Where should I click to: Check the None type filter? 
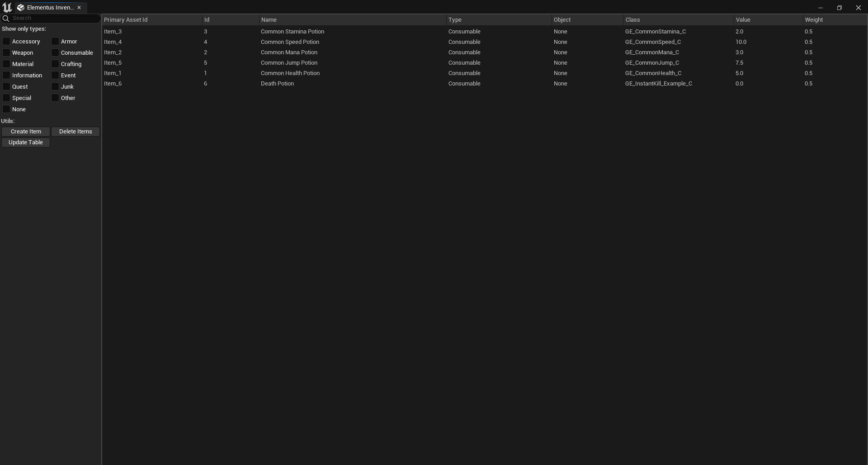click(x=6, y=109)
